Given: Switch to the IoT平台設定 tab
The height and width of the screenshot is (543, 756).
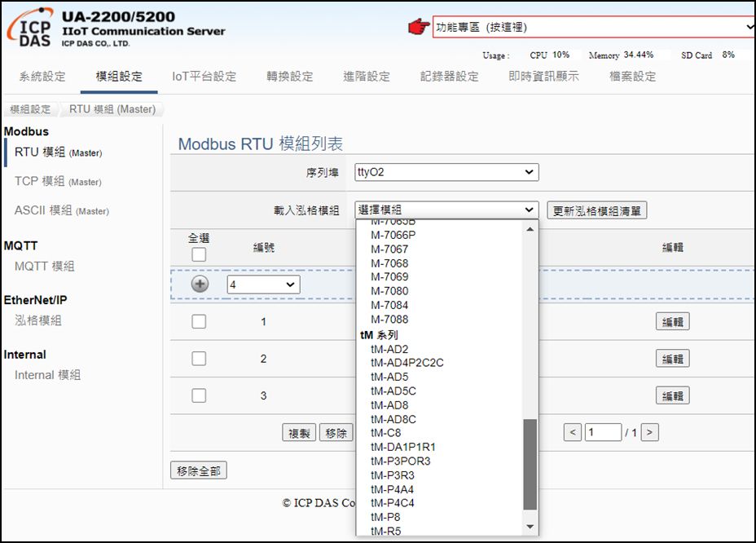Looking at the screenshot, I should [x=204, y=77].
